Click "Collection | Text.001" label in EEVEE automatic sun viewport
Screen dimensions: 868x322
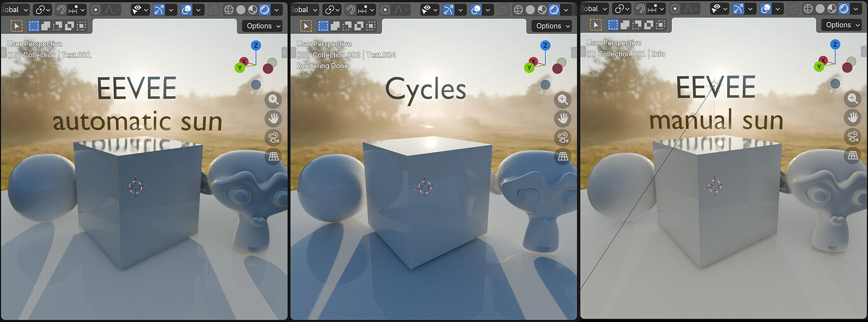[57, 55]
